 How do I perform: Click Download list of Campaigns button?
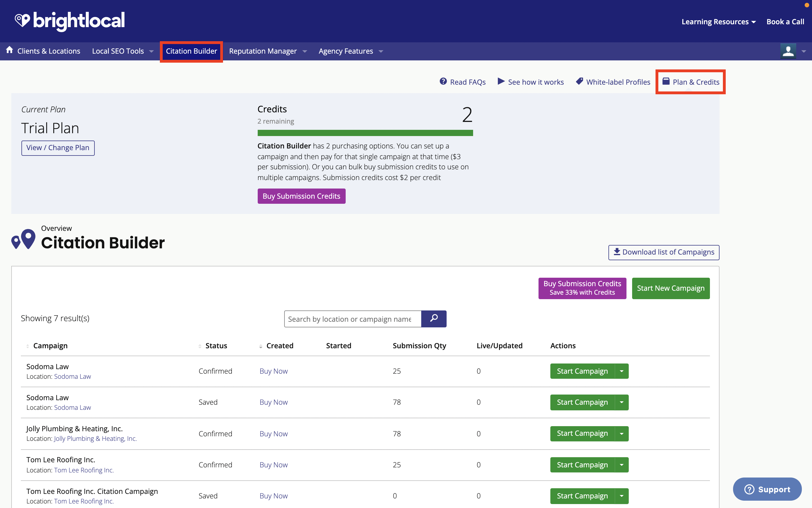(x=664, y=252)
